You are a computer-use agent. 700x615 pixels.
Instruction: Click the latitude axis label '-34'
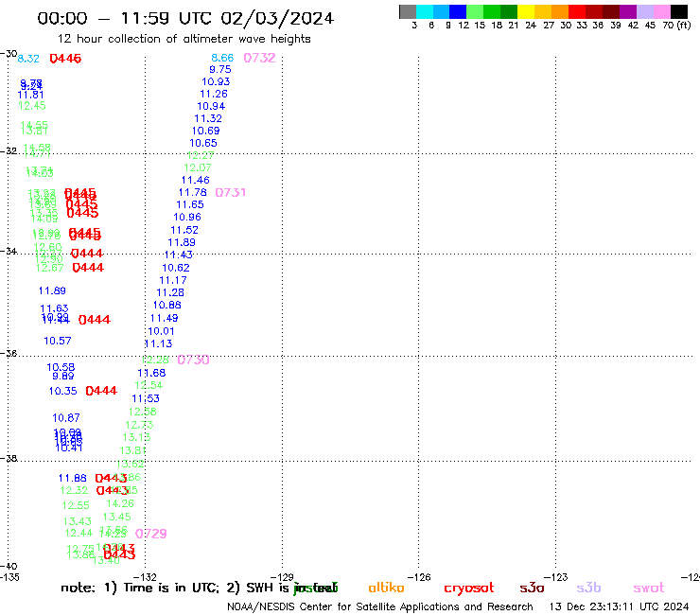9,251
